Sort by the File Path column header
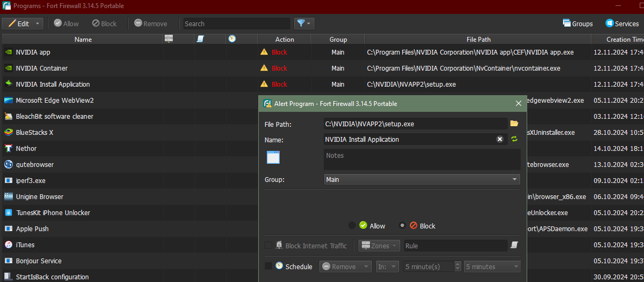The height and width of the screenshot is (282, 644). pyautogui.click(x=478, y=39)
